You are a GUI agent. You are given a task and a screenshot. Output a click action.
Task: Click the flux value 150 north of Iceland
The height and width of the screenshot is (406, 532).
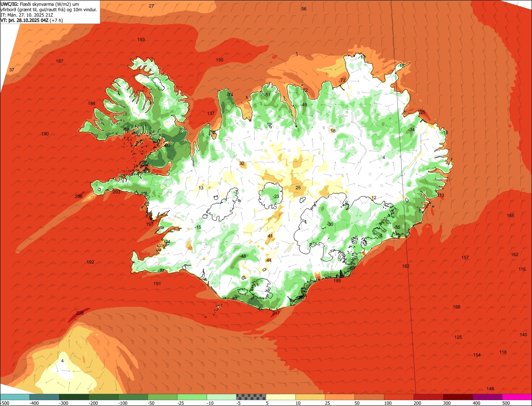click(x=219, y=60)
